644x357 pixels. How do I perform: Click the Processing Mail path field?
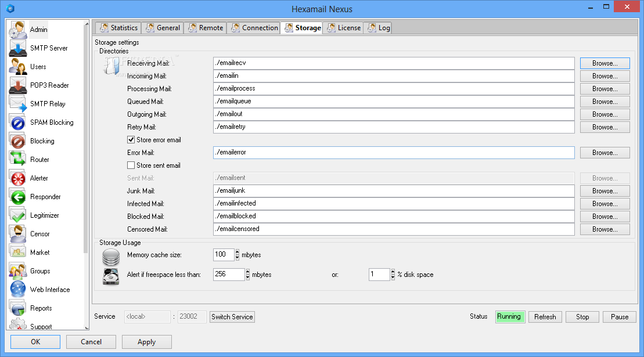[x=394, y=89]
